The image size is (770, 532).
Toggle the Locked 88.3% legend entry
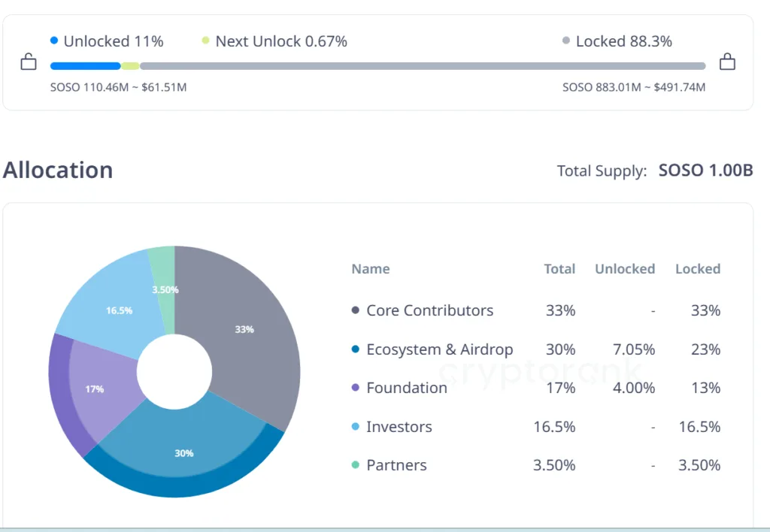(618, 41)
